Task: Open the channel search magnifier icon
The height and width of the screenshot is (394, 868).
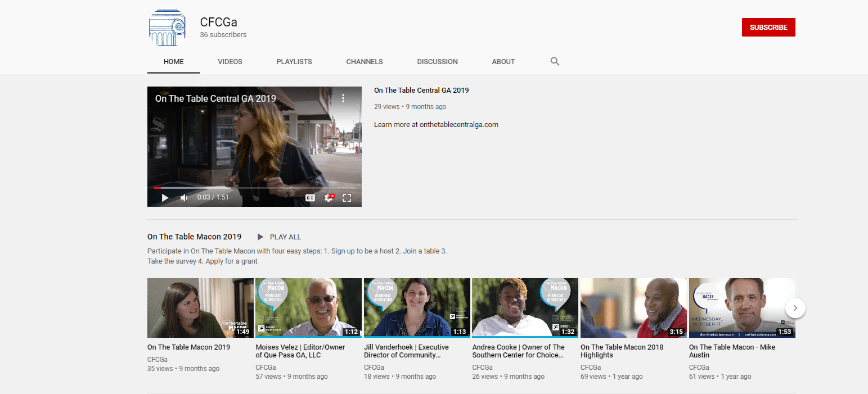Action: (x=555, y=61)
